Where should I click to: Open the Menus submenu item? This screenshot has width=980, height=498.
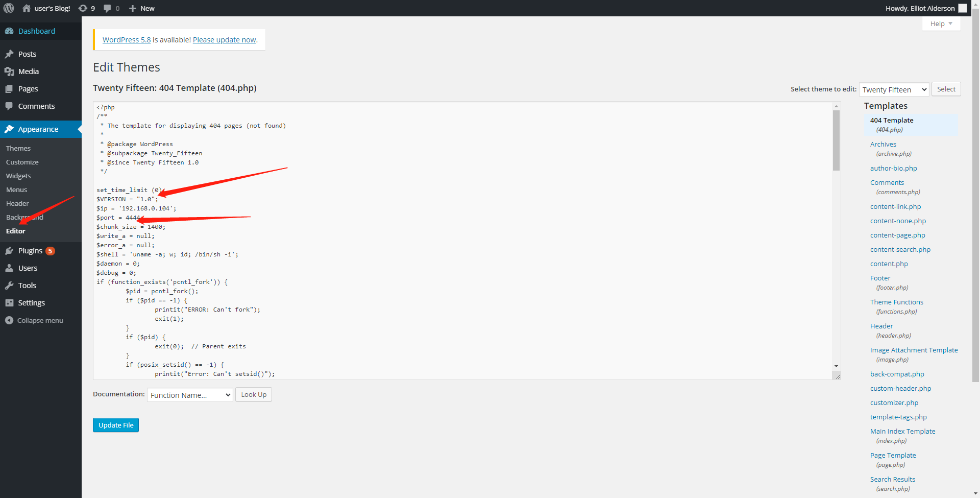pyautogui.click(x=17, y=189)
